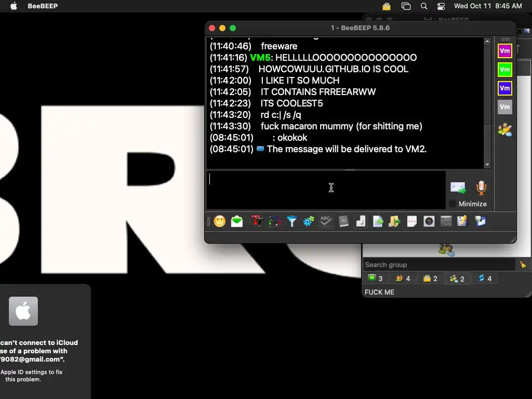Check the Minimize checkbox
532x399 pixels.
(x=453, y=204)
